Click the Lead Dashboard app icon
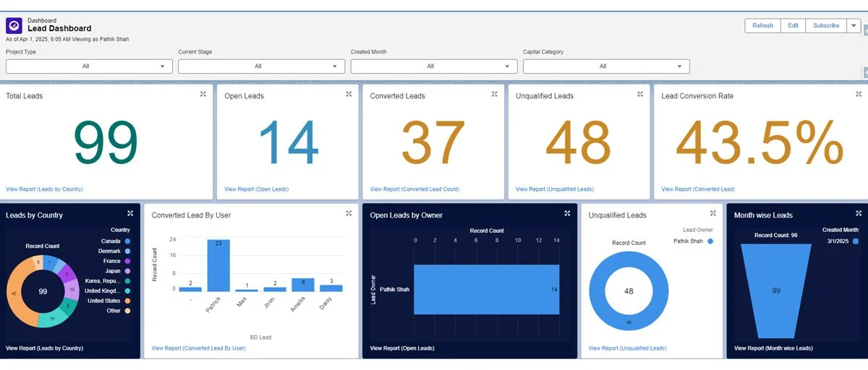The width and height of the screenshot is (868, 370). tap(14, 25)
